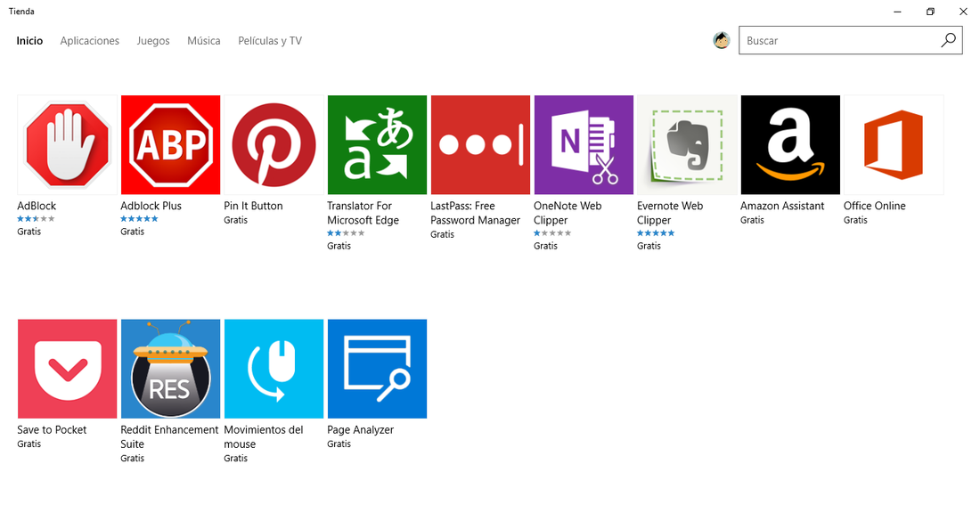Open the Juegos tab

tap(153, 41)
